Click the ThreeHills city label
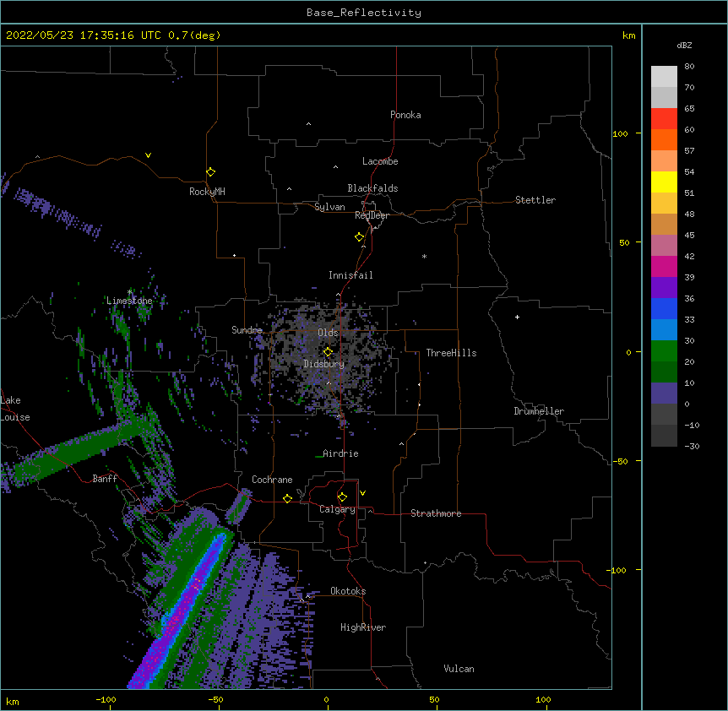The image size is (728, 711). pyautogui.click(x=451, y=353)
